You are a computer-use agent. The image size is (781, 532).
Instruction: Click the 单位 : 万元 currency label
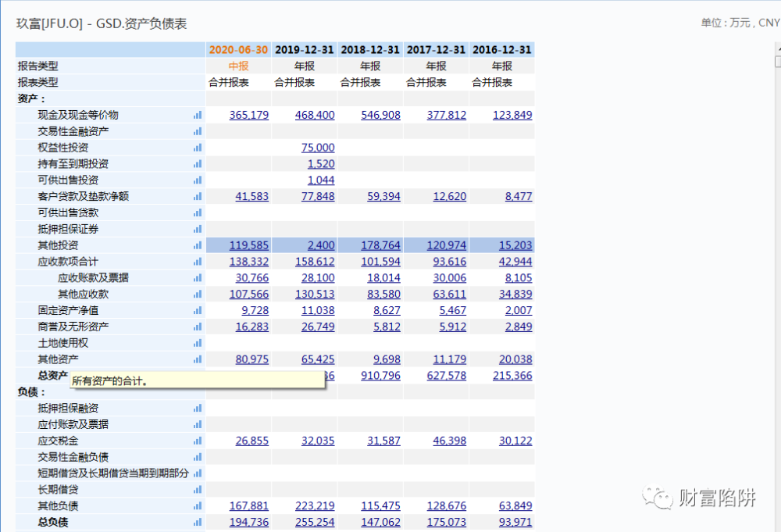pos(740,23)
